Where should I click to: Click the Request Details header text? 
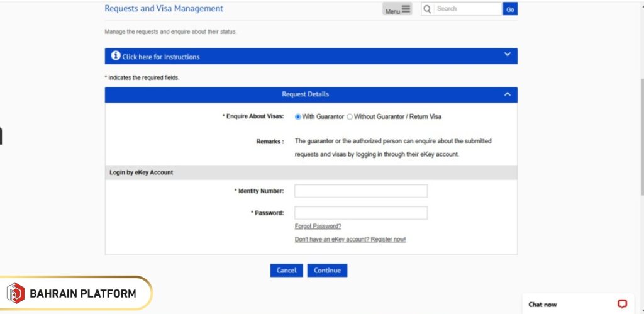(305, 94)
